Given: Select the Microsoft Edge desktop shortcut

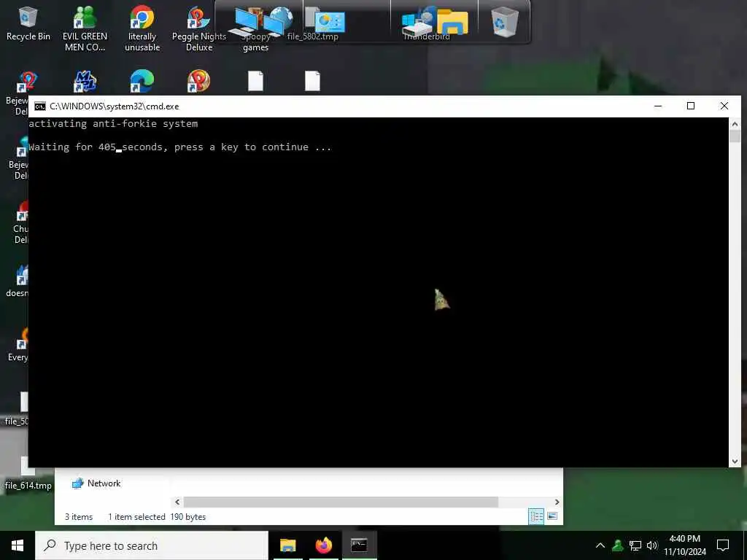Looking at the screenshot, I should click(142, 81).
